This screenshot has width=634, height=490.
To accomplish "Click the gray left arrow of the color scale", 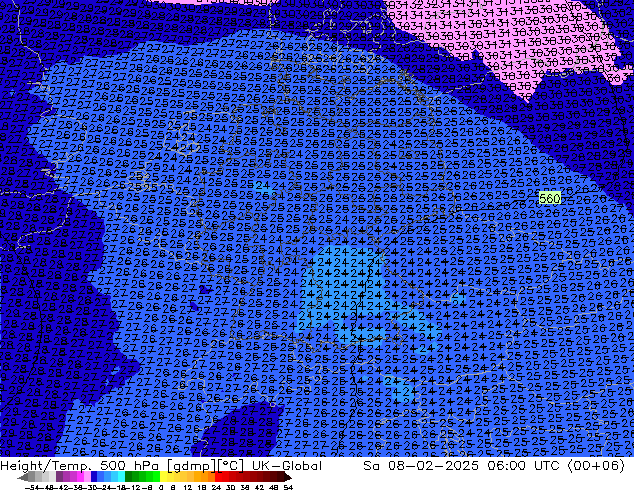I will click(23, 477).
